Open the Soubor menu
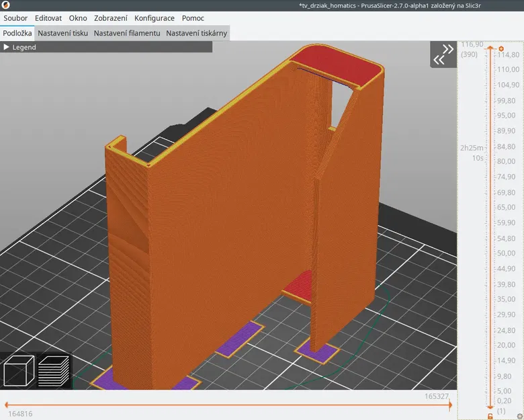Screen dimensions: 524x420 [x=15, y=18]
